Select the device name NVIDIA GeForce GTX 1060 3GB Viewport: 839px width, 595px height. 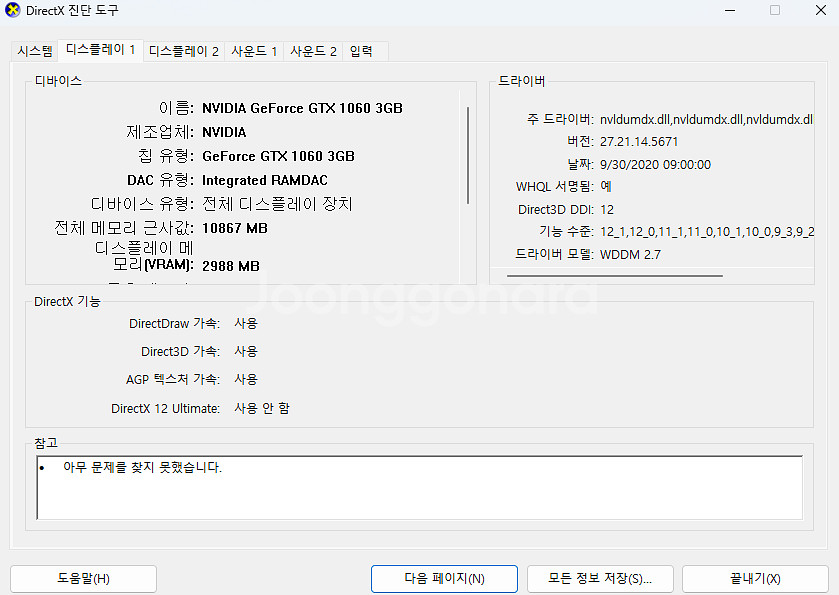click(x=302, y=108)
